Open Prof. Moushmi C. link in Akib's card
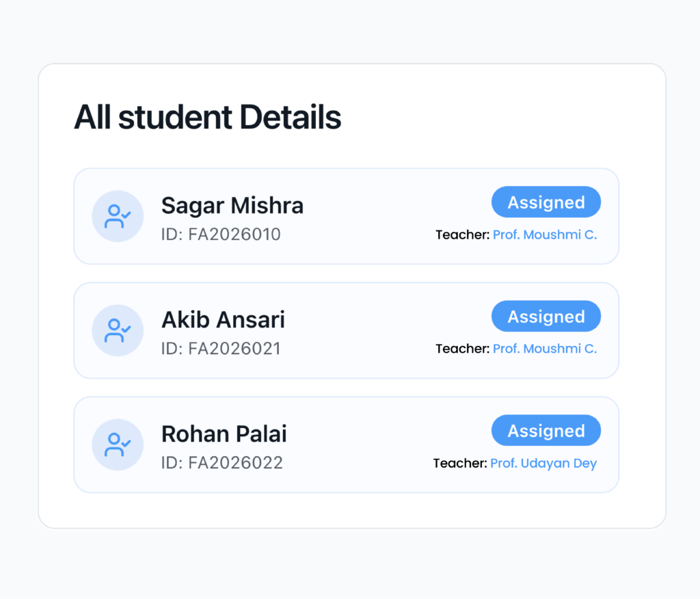 pyautogui.click(x=545, y=349)
